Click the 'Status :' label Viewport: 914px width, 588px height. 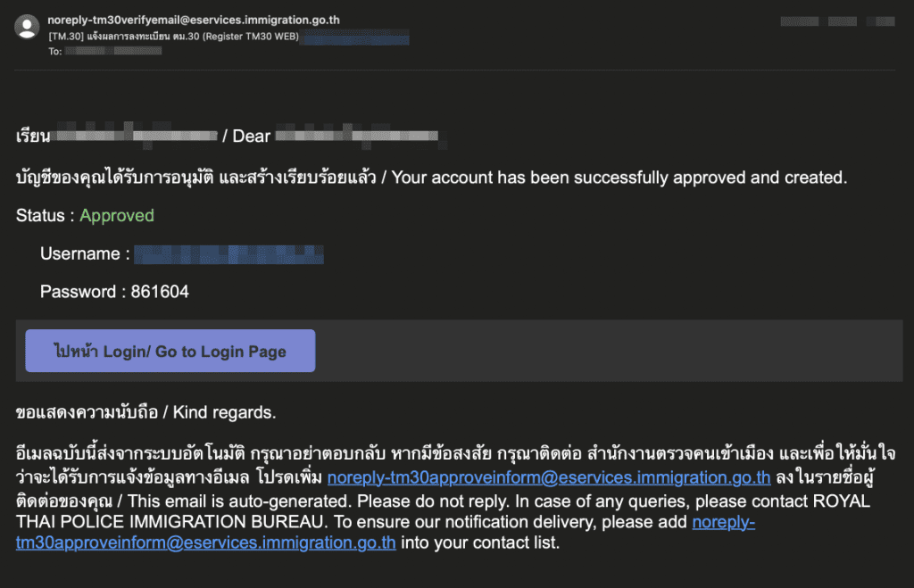tap(46, 216)
